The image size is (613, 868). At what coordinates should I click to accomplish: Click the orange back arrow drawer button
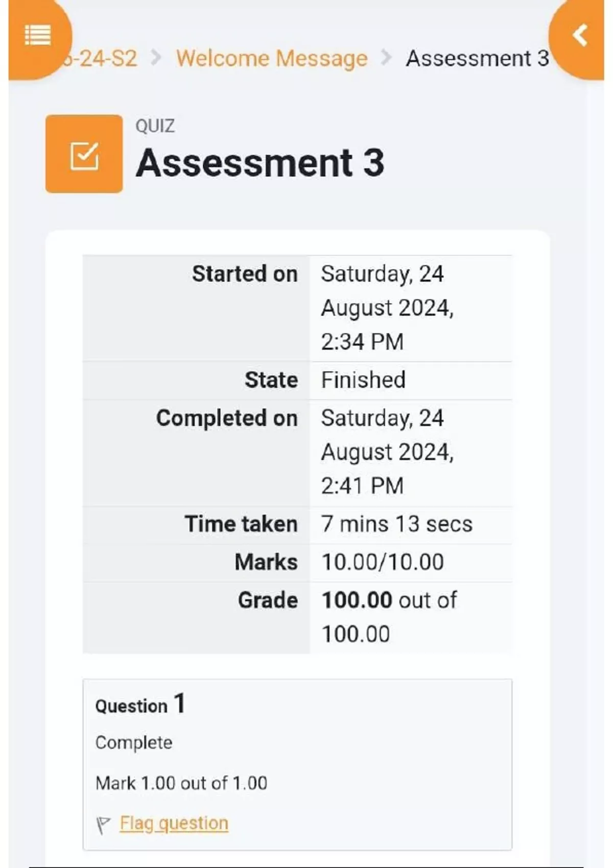pos(579,36)
